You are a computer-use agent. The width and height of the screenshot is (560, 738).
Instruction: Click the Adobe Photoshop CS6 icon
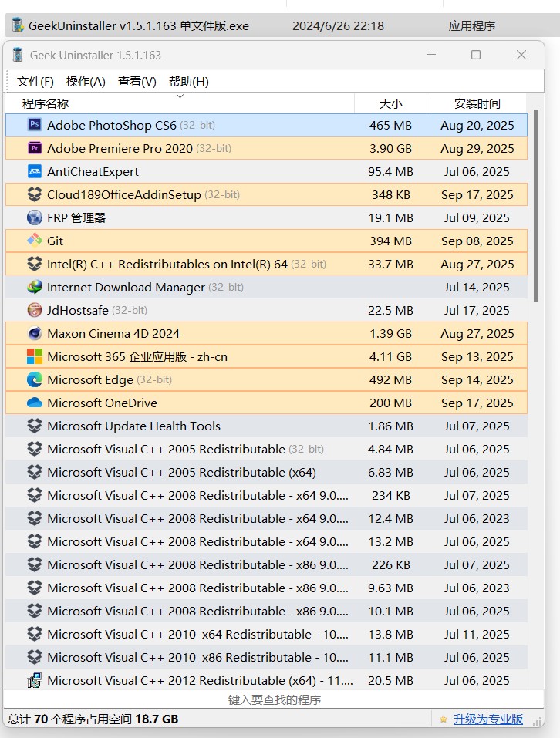[35, 125]
